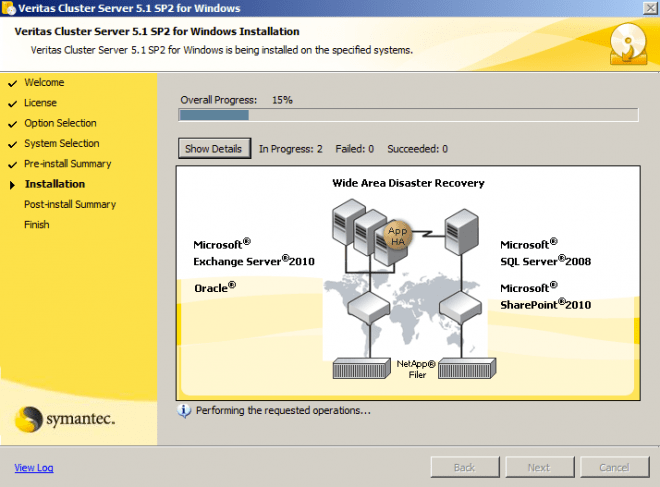
Task: Click the NetApp Filer label
Action: point(416,369)
